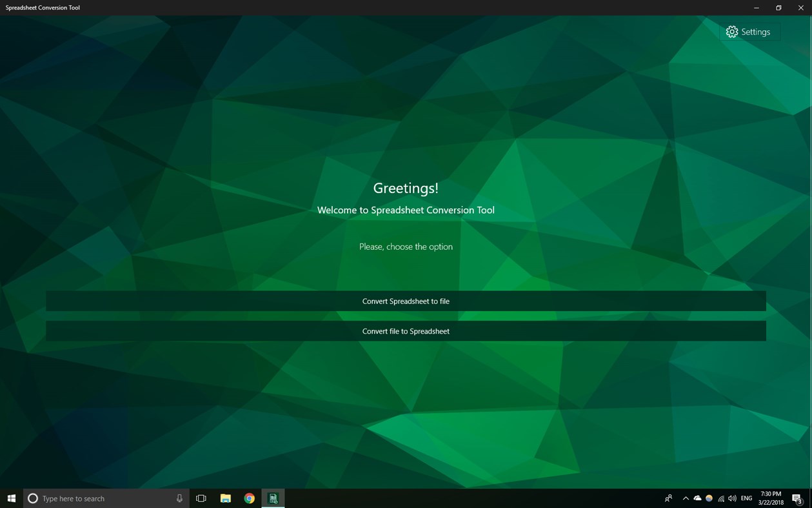
Task: Open the Settings gear icon
Action: (x=732, y=31)
